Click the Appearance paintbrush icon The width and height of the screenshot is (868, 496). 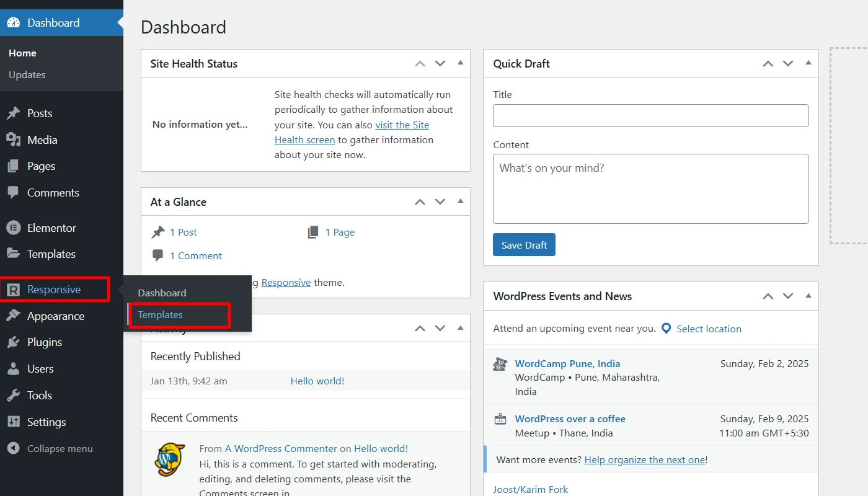point(13,316)
